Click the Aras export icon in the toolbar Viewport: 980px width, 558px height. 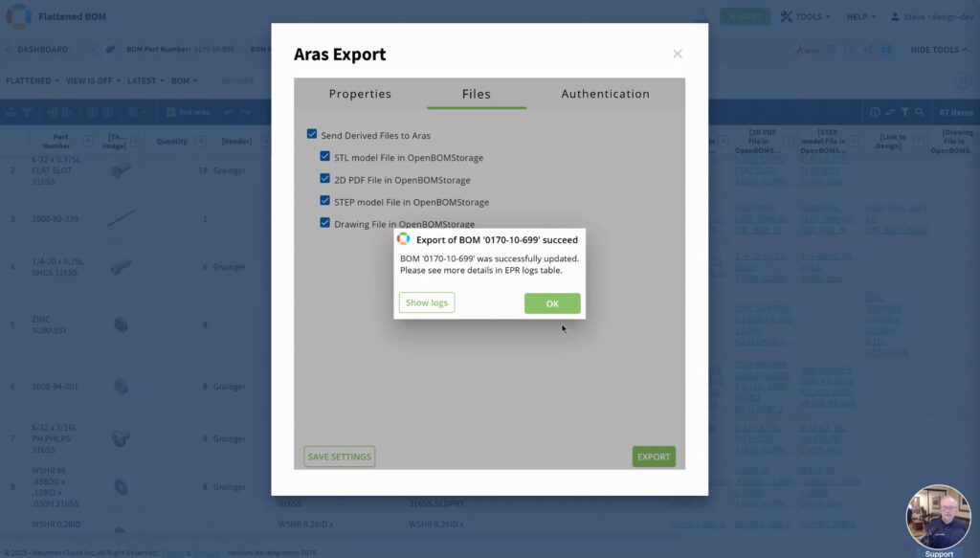point(806,50)
